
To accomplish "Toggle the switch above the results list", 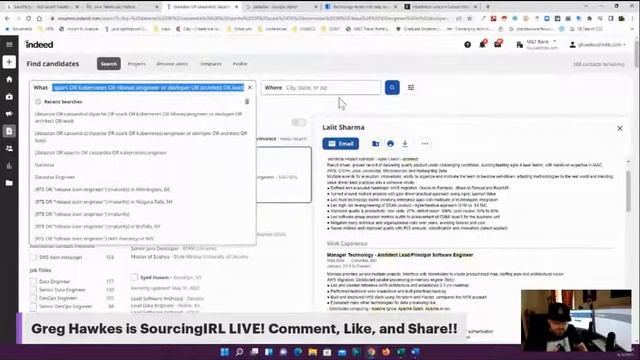I will pyautogui.click(x=298, y=122).
